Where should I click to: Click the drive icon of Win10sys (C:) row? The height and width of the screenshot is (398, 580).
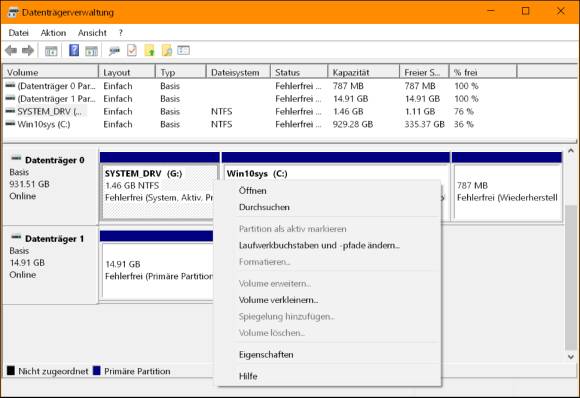(10, 124)
